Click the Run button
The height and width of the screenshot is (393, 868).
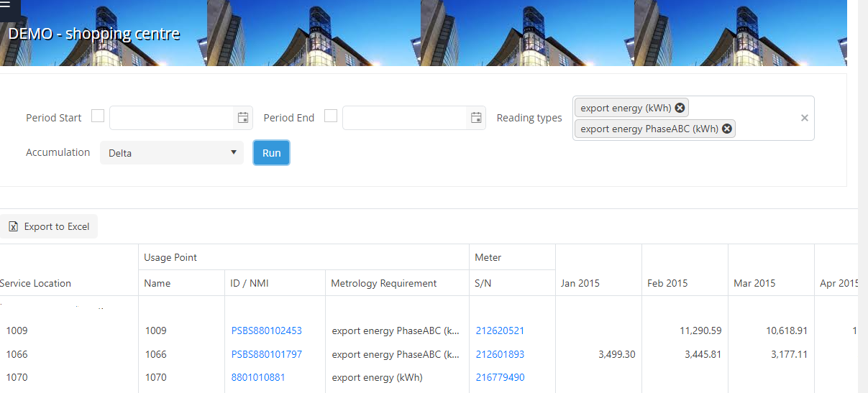(x=271, y=153)
